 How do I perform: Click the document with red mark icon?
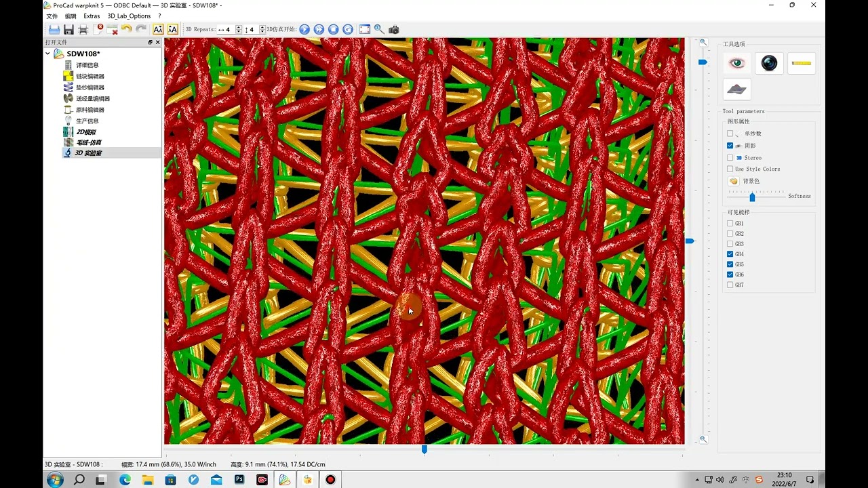98,29
